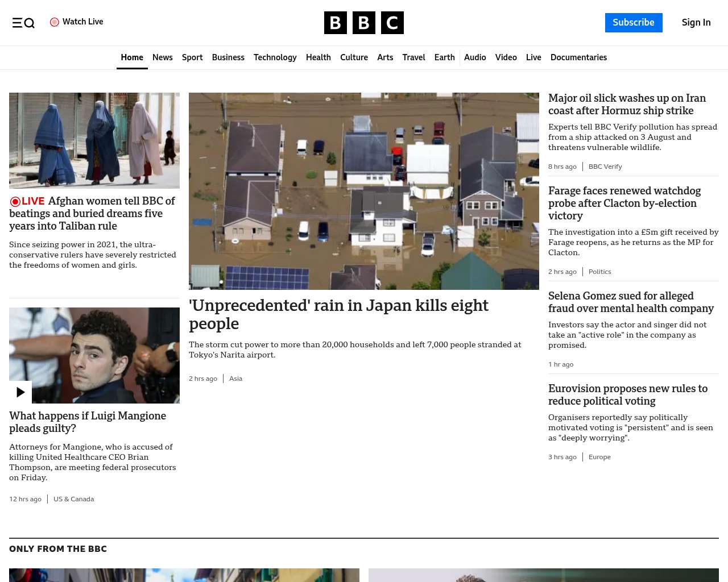This screenshot has height=582, width=728.
Task: Switch to the Technology tab
Action: 275,57
